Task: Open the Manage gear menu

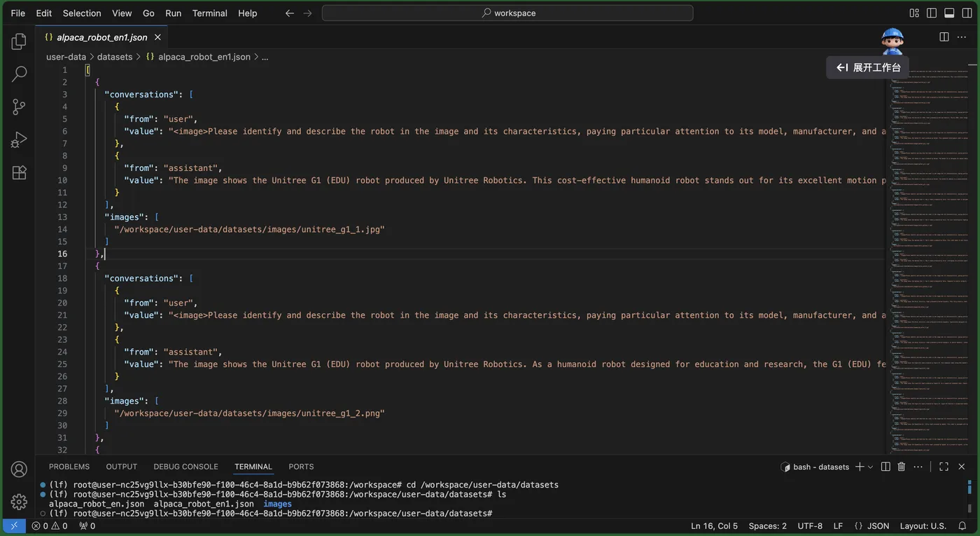Action: tap(19, 502)
